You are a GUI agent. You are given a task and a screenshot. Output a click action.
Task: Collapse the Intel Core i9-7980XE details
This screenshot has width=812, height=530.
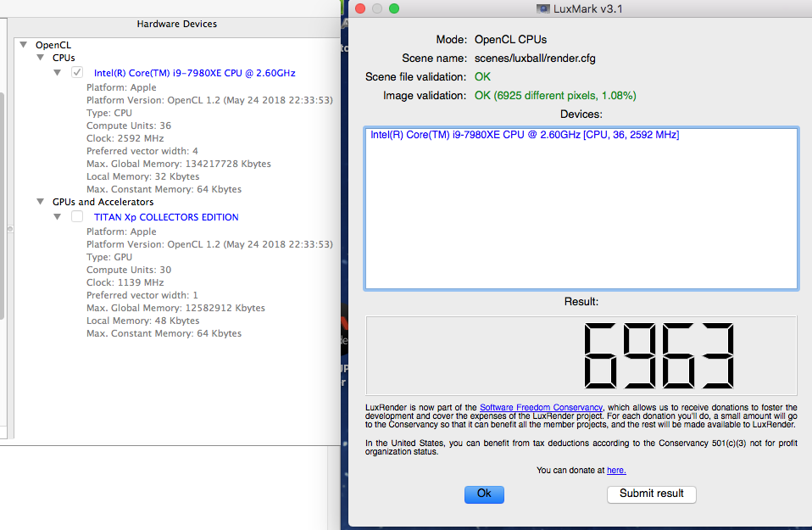point(58,73)
